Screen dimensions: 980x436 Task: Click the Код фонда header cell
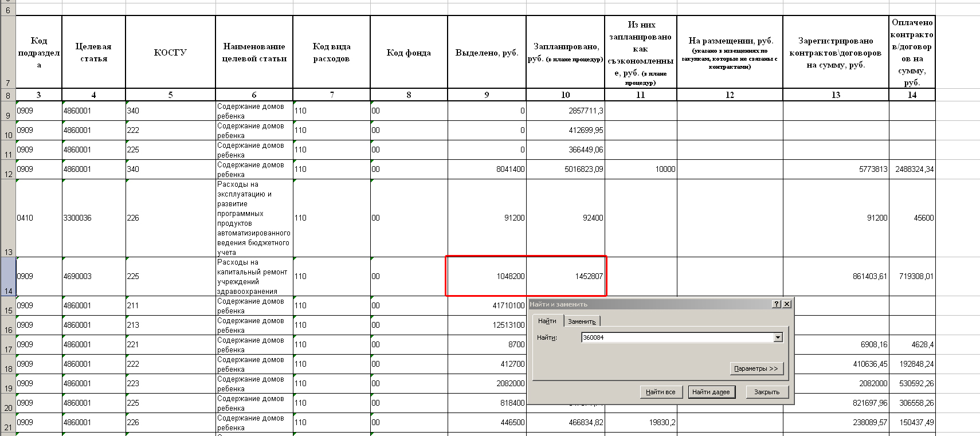pos(409,52)
